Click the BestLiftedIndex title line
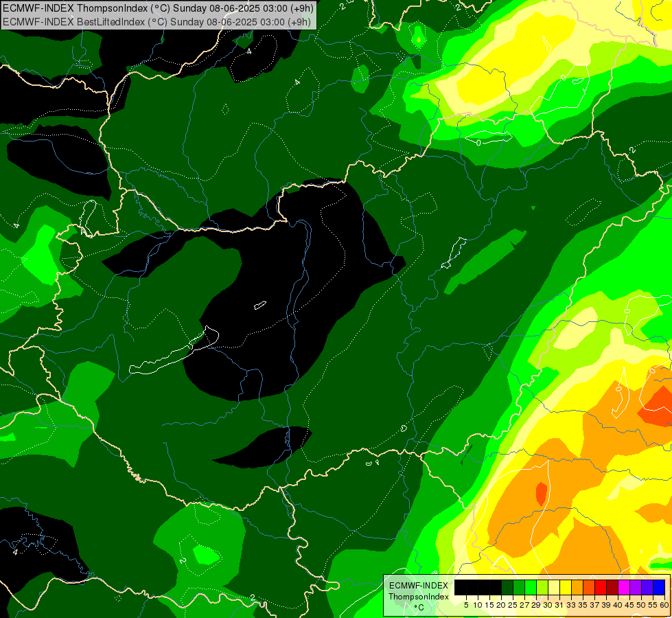Screen dimensions: 672x618 coord(157,22)
